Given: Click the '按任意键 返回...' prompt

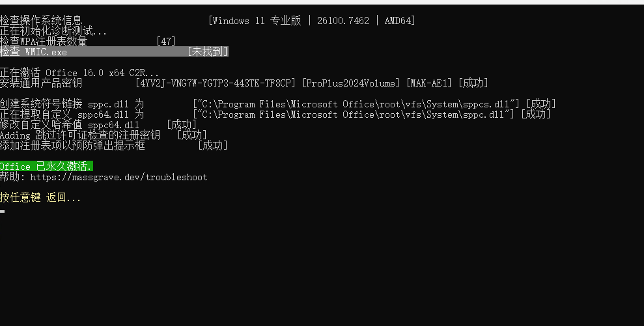Looking at the screenshot, I should pos(40,198).
